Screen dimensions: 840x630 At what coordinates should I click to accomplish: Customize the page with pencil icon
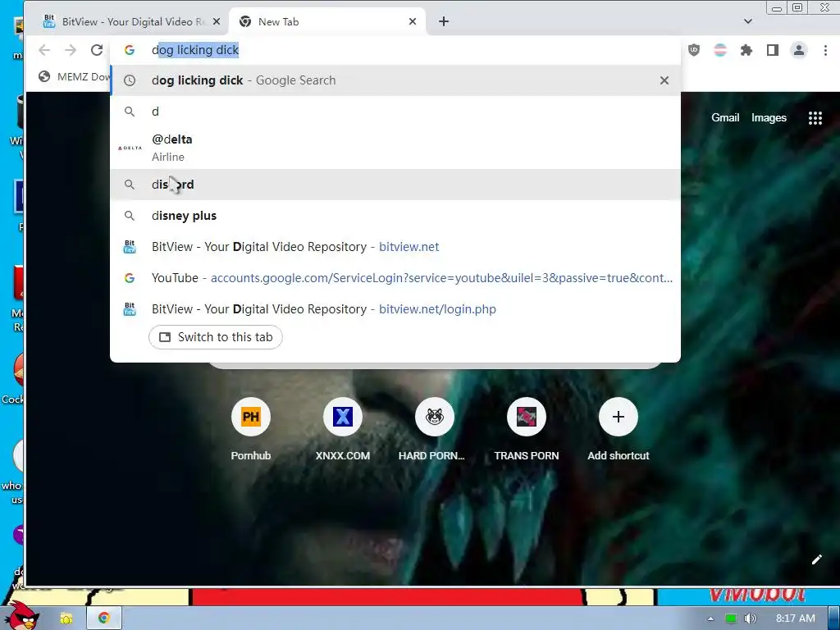816,559
